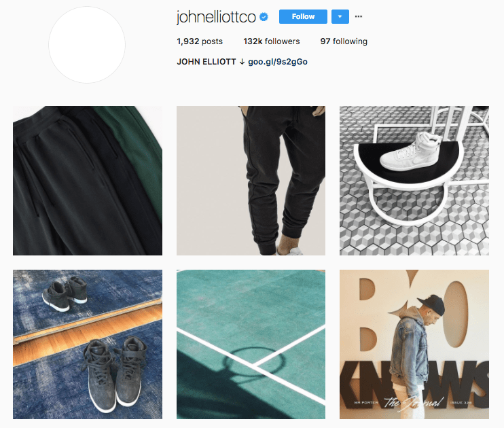Image resolution: width=504 pixels, height=428 pixels.
Task: Open the dark sneakers on blue rug post
Action: (x=88, y=344)
